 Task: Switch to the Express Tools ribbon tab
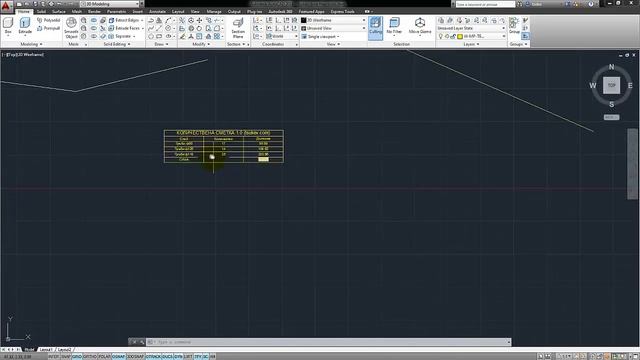click(x=342, y=11)
